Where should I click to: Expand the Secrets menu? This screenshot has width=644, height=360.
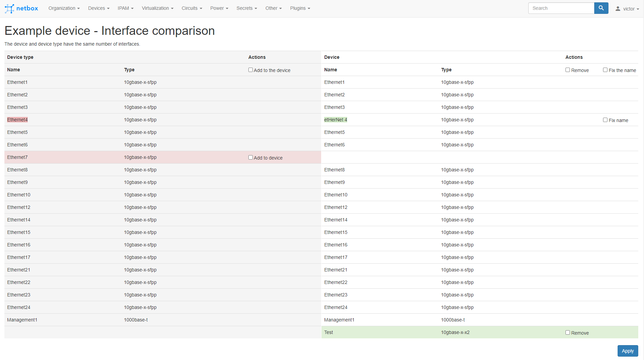tap(247, 8)
